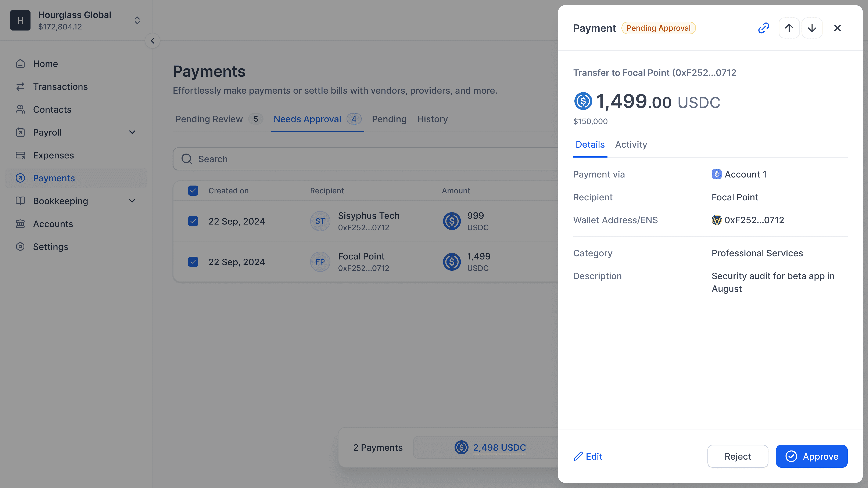868x488 pixels.
Task: Toggle the select-all checkbox in table header
Action: pyautogui.click(x=193, y=191)
